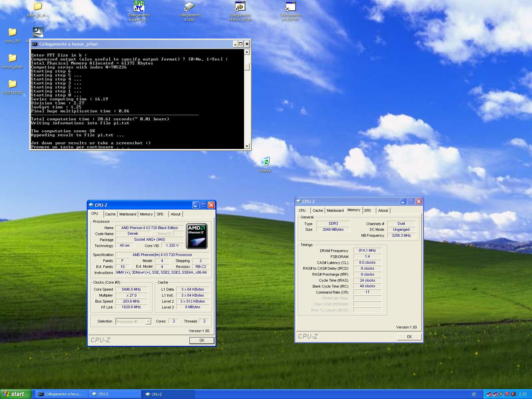Viewport: 532px width, 399px height.
Task: Click the leftmost disconnected network tray icon
Action: pyautogui.click(x=489, y=394)
